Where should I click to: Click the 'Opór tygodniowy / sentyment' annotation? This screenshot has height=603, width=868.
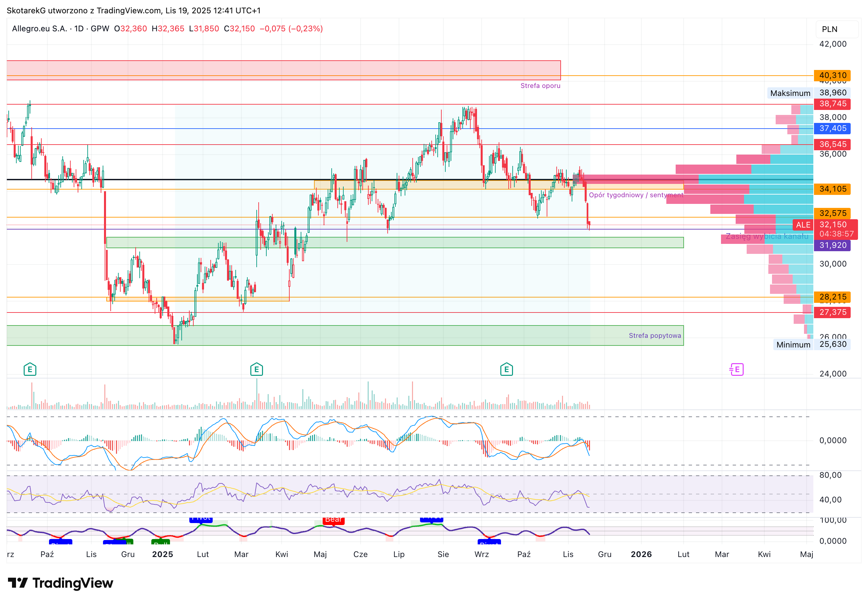click(x=636, y=195)
